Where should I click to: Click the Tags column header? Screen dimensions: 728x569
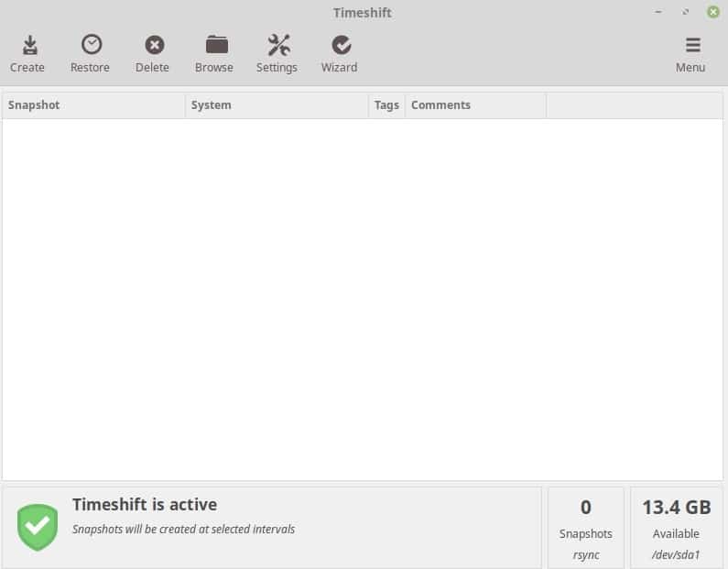coord(386,105)
